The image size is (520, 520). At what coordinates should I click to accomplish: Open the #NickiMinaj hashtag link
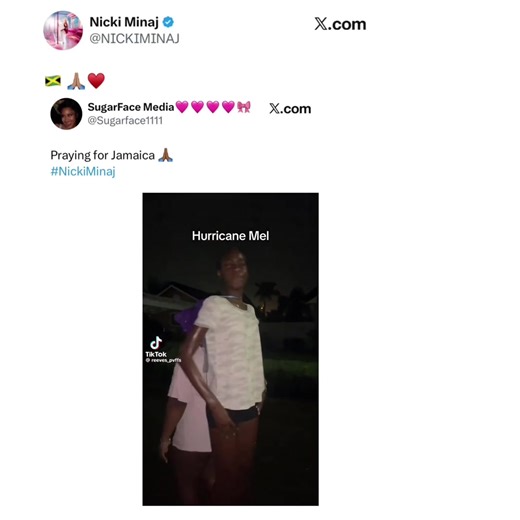[x=83, y=171]
